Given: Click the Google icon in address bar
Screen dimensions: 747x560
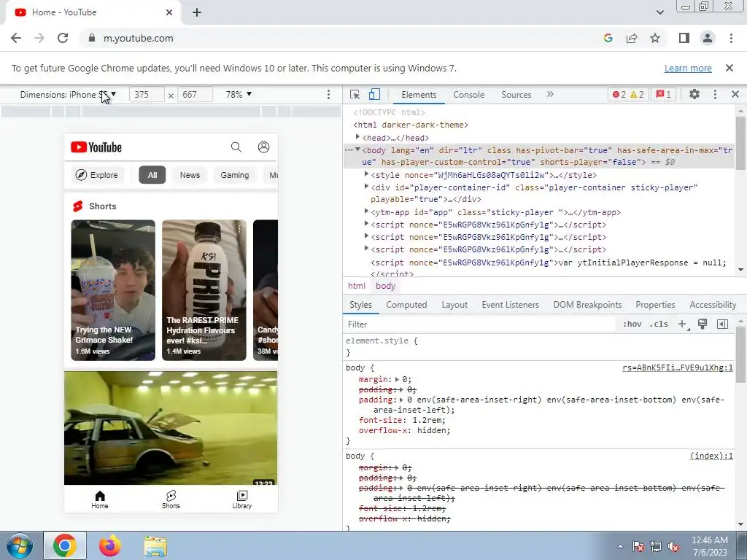Looking at the screenshot, I should pos(608,38).
